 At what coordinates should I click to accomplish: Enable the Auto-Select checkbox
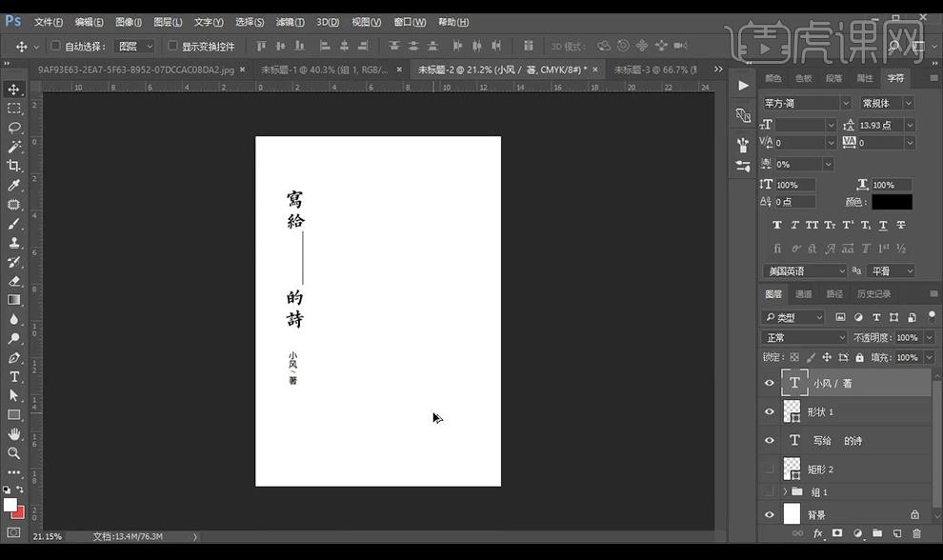pyautogui.click(x=55, y=46)
